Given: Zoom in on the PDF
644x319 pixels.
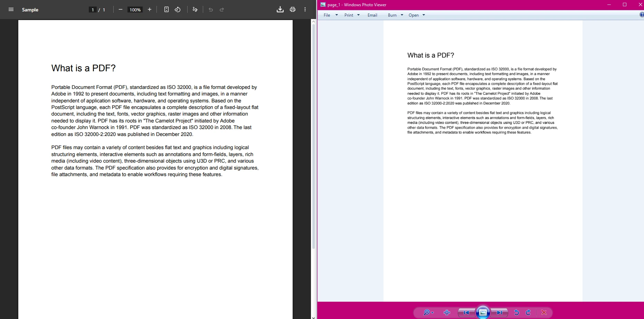Looking at the screenshot, I should (150, 9).
